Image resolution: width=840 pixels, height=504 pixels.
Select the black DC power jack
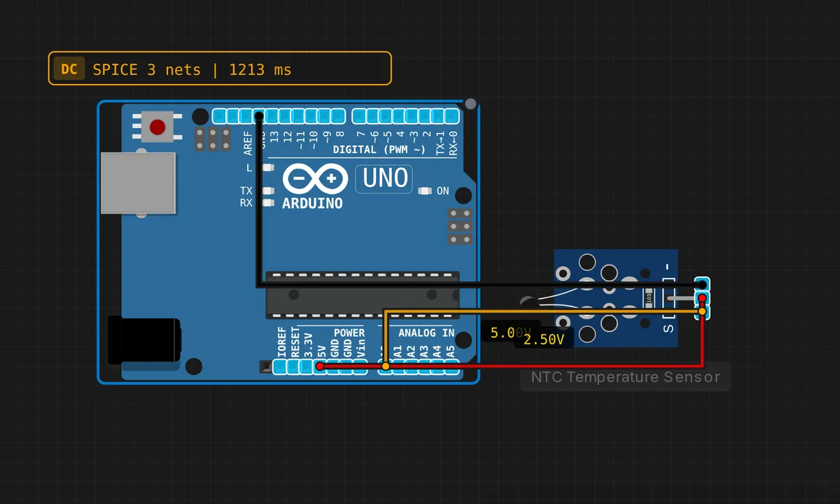(144, 341)
